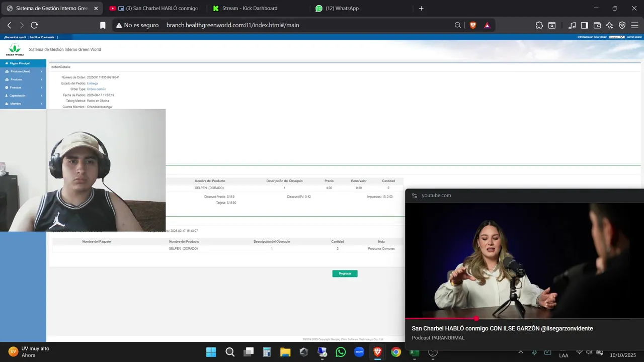Open Zoom from taskbar

pos(359,352)
